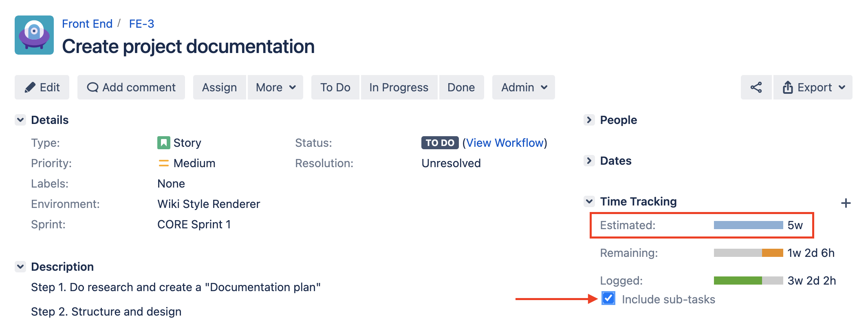Click the Edit pencil button
The height and width of the screenshot is (327, 868).
(x=42, y=87)
